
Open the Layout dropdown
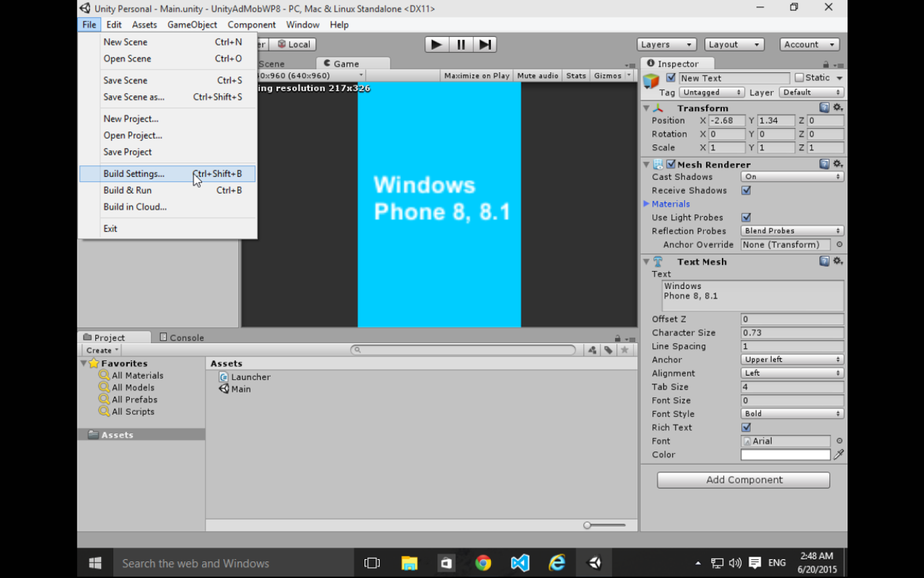pyautogui.click(x=735, y=45)
